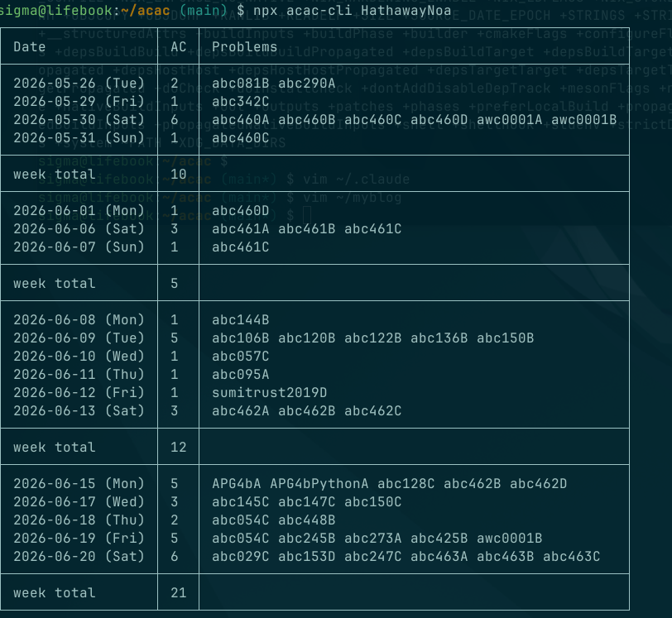Click problem abc081B
The width and height of the screenshot is (672, 618).
[241, 83]
